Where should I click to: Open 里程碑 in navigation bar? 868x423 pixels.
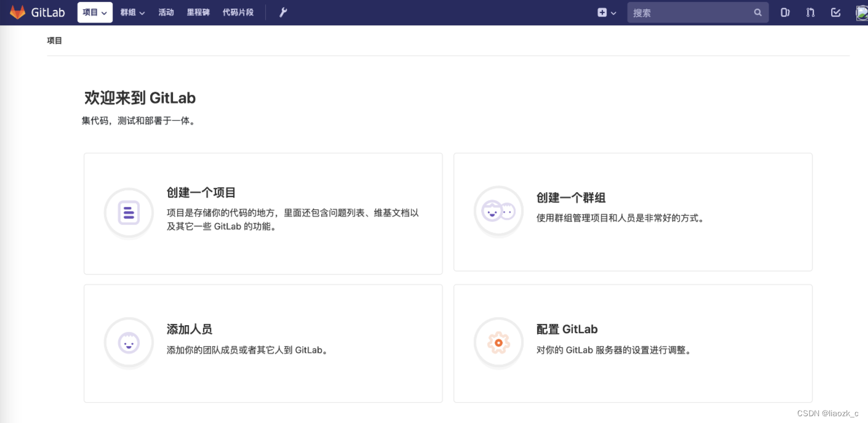click(198, 12)
